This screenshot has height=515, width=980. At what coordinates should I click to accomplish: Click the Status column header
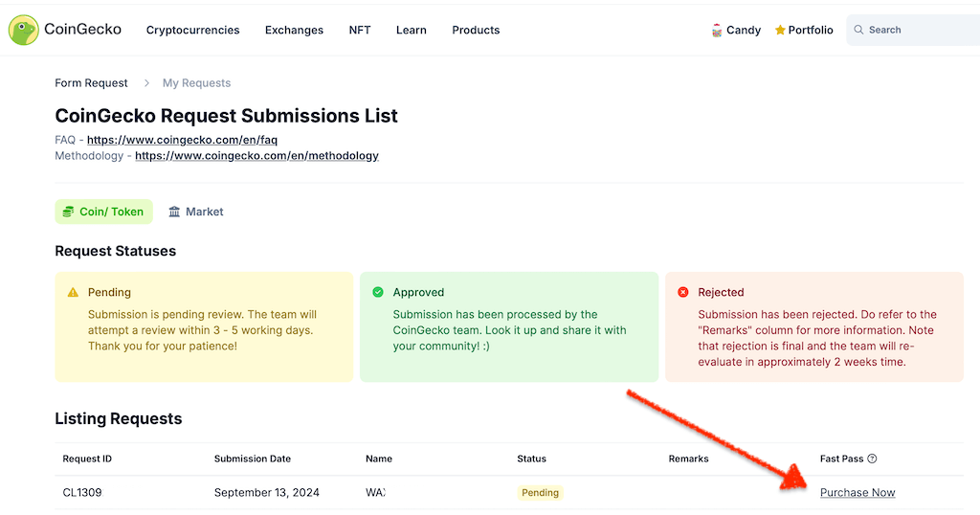tap(531, 459)
